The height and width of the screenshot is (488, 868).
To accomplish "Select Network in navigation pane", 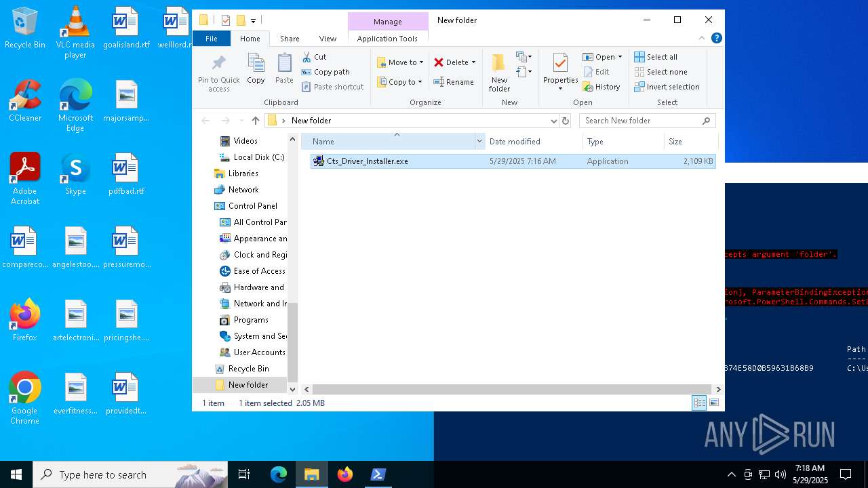I will tap(243, 190).
